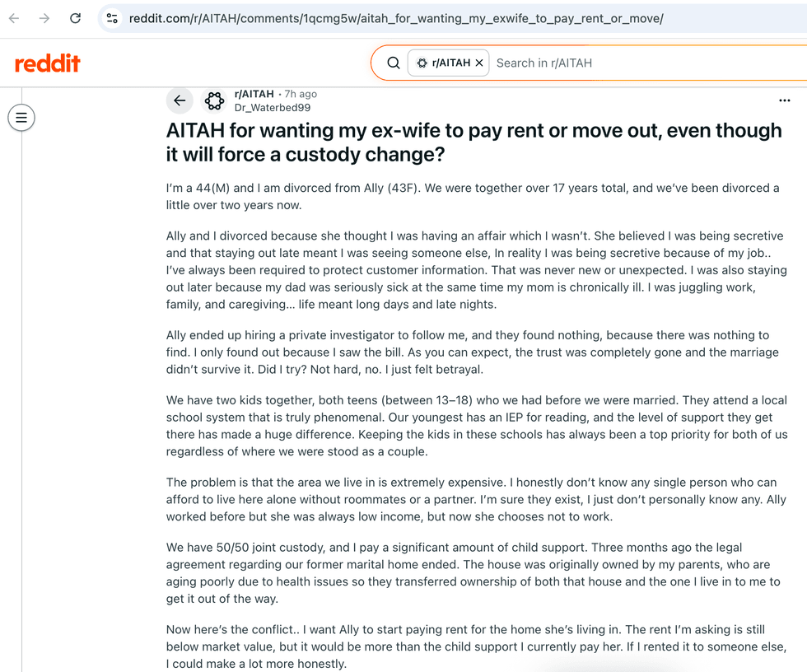Open the r/AITAH community avatar
The width and height of the screenshot is (807, 672).
(x=215, y=100)
